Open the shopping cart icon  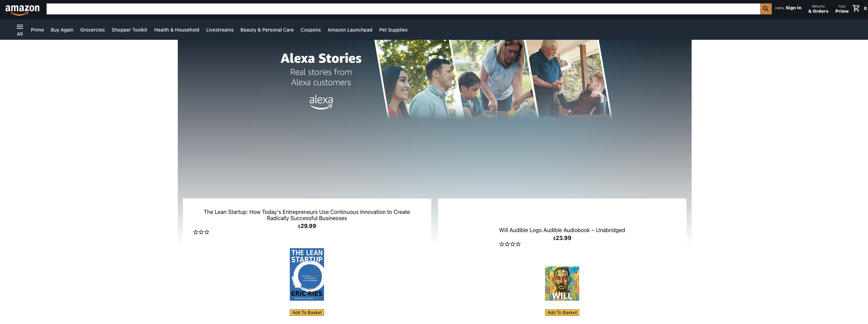[856, 8]
